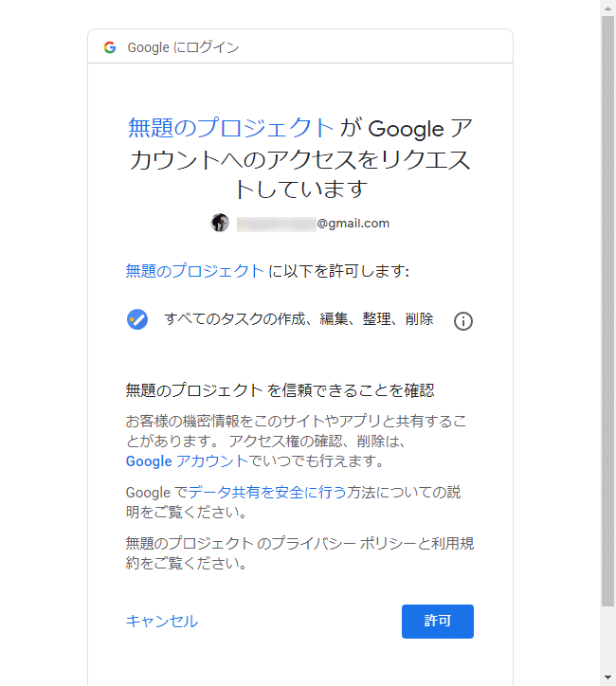Open the データ共有を安全に行う link

[267, 492]
